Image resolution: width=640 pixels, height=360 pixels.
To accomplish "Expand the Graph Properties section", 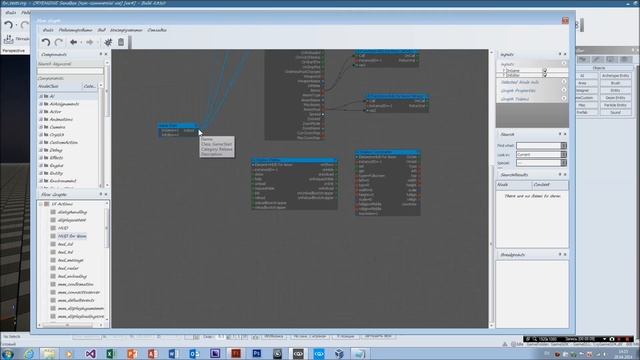I will [564, 90].
